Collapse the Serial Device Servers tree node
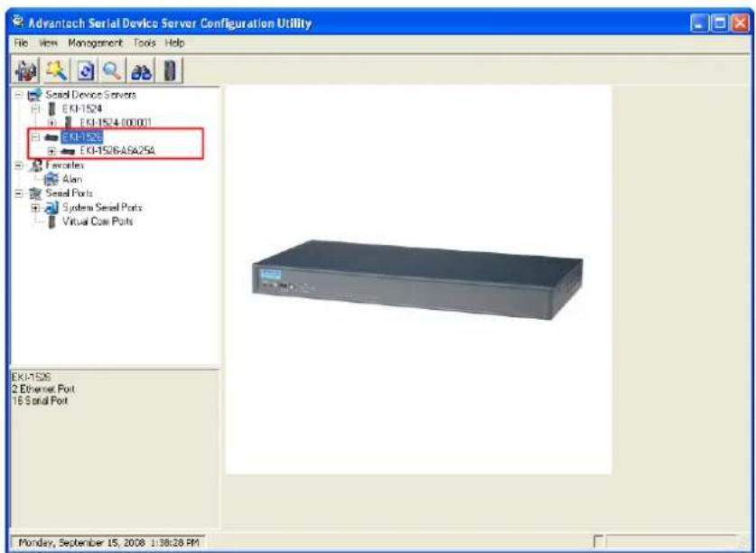The image size is (756, 553). pos(18,95)
